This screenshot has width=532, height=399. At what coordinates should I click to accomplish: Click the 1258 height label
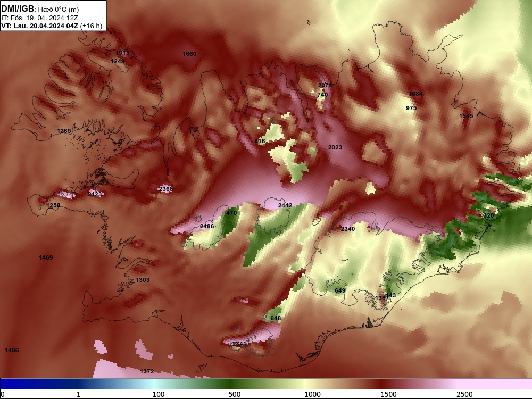tap(53, 205)
